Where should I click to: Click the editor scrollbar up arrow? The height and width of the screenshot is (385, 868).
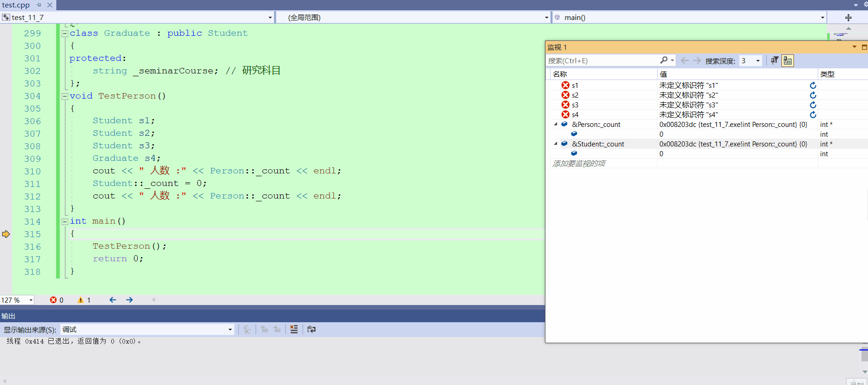[848, 28]
